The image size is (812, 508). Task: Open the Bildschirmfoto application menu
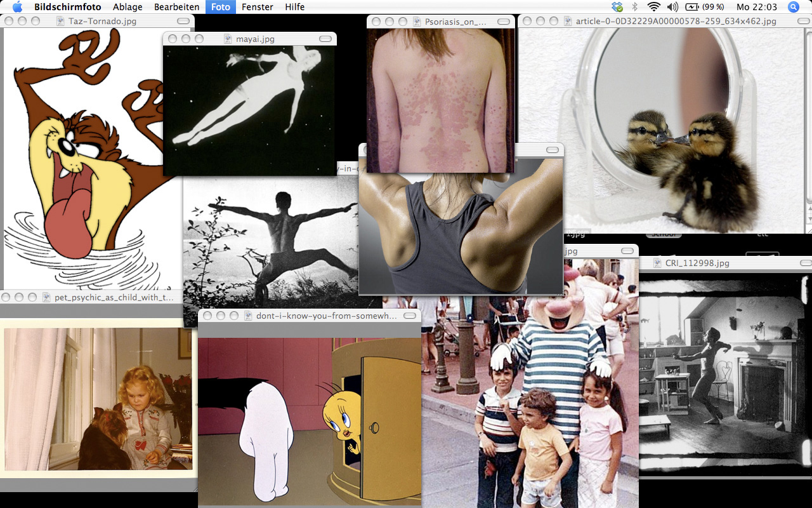(69, 7)
